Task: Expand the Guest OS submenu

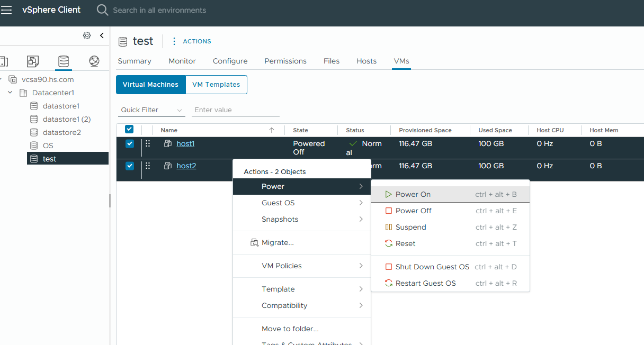Action: click(302, 203)
